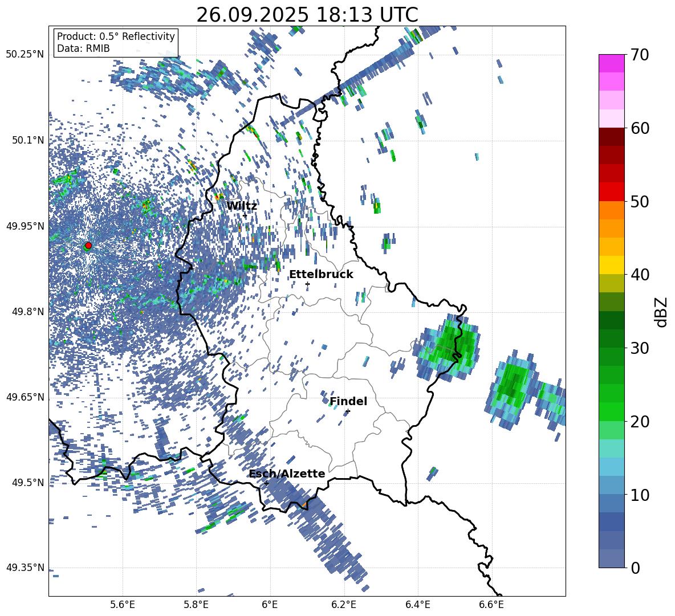Click the yellow colorbar segment near 40
This screenshot has height=616, width=675.
tap(611, 266)
